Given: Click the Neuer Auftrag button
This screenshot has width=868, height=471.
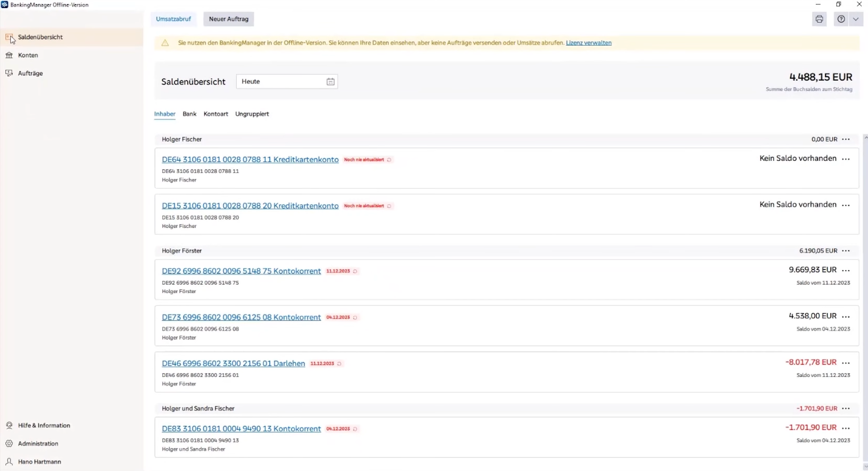Looking at the screenshot, I should tap(228, 19).
